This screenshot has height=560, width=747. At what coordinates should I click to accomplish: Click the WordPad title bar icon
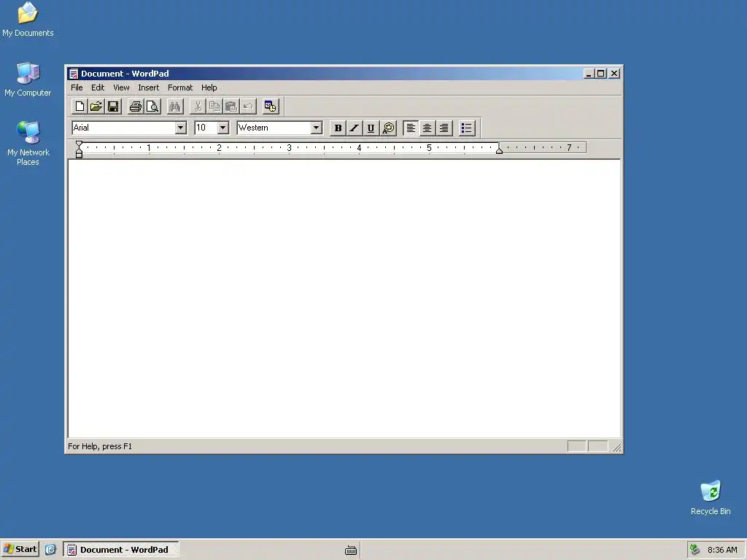(x=74, y=74)
